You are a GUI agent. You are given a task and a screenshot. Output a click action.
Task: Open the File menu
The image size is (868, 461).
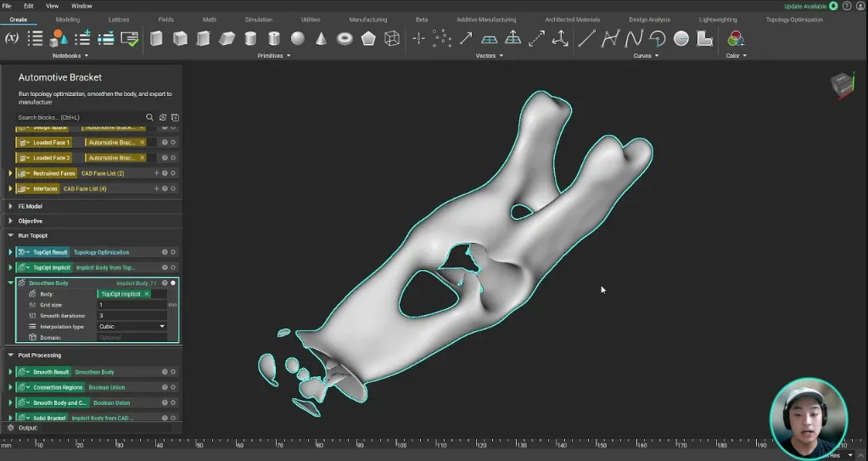(x=7, y=6)
